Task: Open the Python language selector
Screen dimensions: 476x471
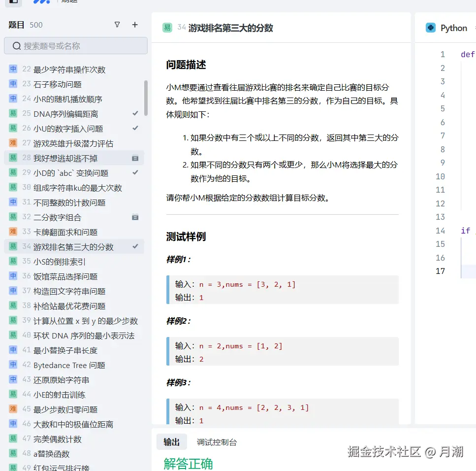Action: (x=453, y=28)
